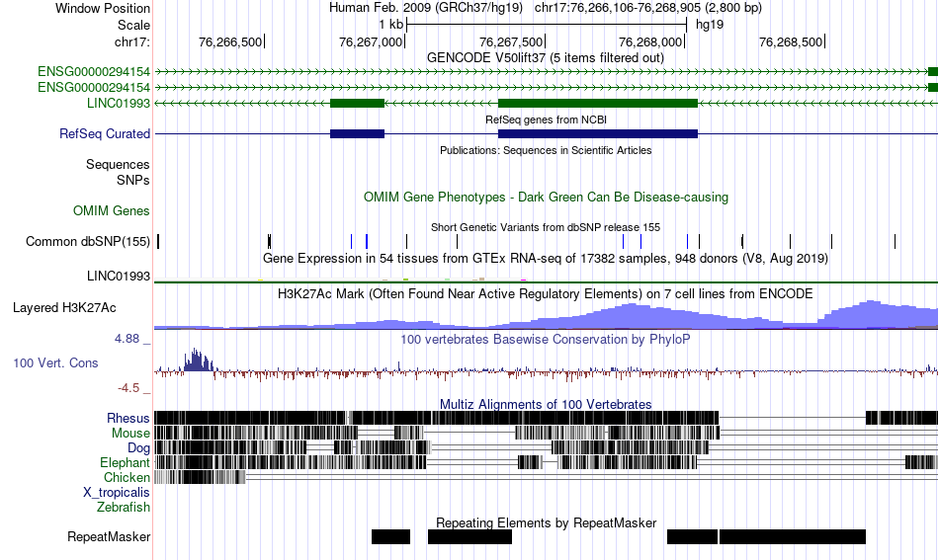The width and height of the screenshot is (939, 560).
Task: Click the Elephant alignment row label
Action: pyautogui.click(x=125, y=462)
